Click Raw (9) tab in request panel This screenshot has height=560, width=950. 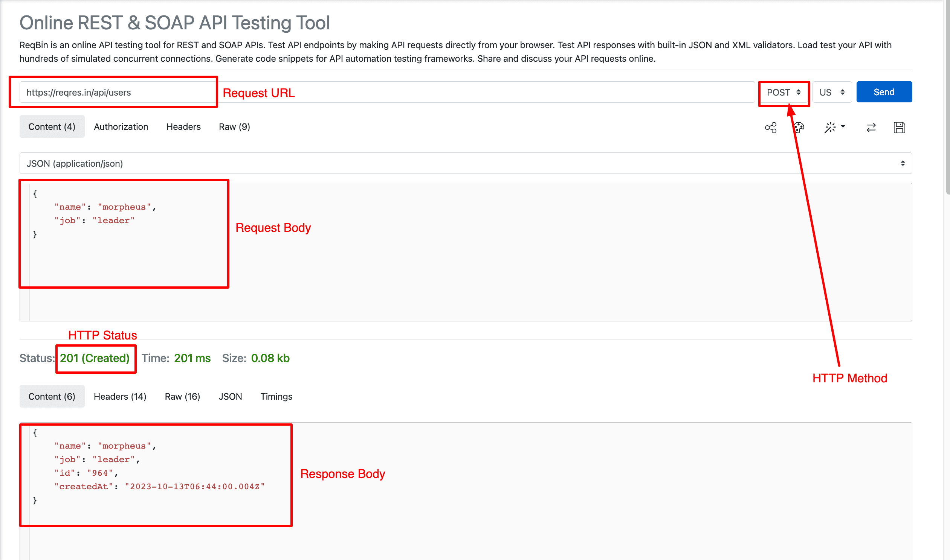click(x=234, y=126)
